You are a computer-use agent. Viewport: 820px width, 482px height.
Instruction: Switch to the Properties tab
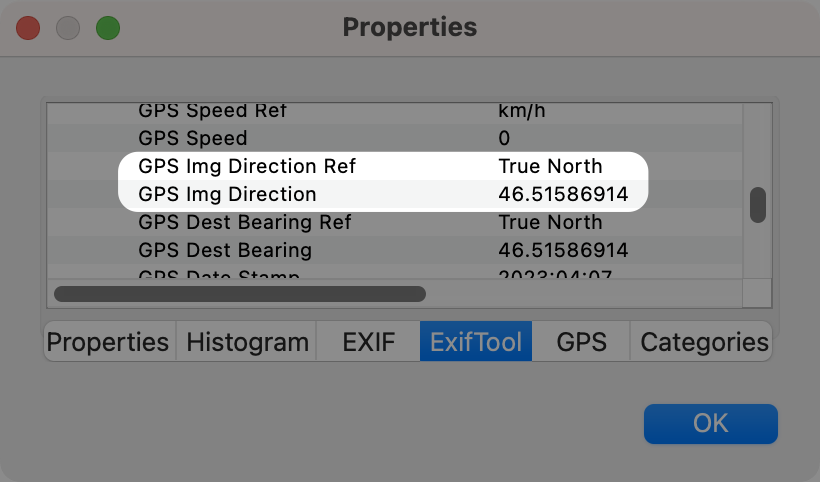click(x=108, y=342)
